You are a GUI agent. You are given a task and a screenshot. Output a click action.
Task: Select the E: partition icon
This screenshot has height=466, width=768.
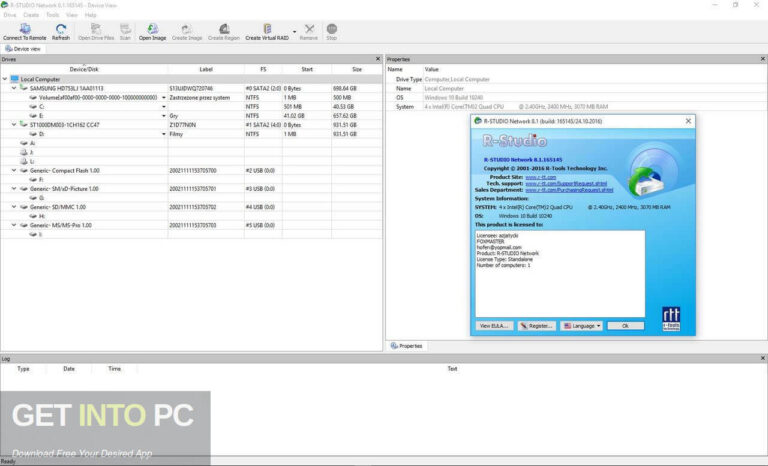pos(33,116)
